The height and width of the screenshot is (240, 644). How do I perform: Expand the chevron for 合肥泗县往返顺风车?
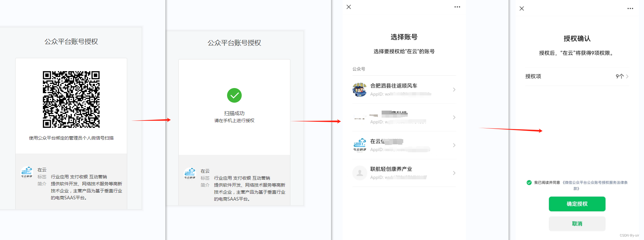[x=454, y=90]
